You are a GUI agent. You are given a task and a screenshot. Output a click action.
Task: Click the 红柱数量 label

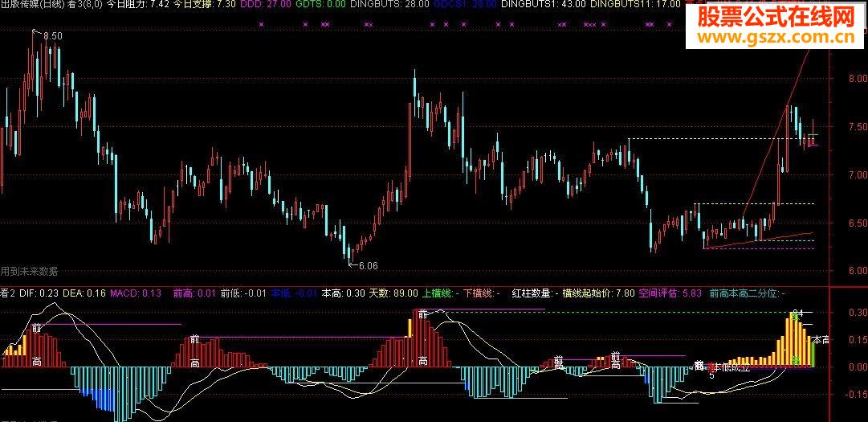pyautogui.click(x=531, y=293)
